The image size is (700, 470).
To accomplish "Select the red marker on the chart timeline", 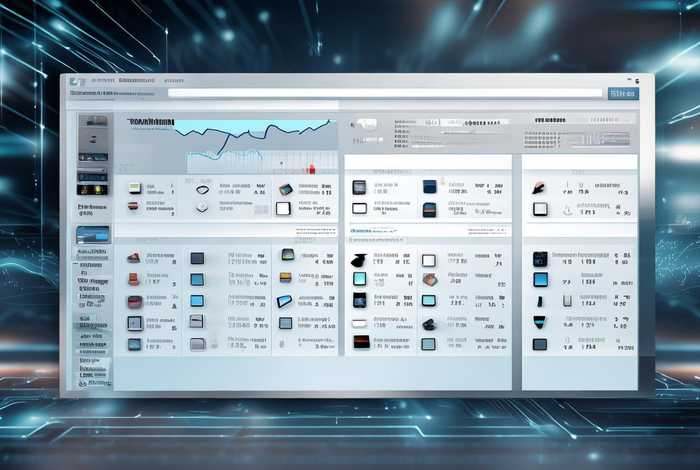I will pos(311,169).
